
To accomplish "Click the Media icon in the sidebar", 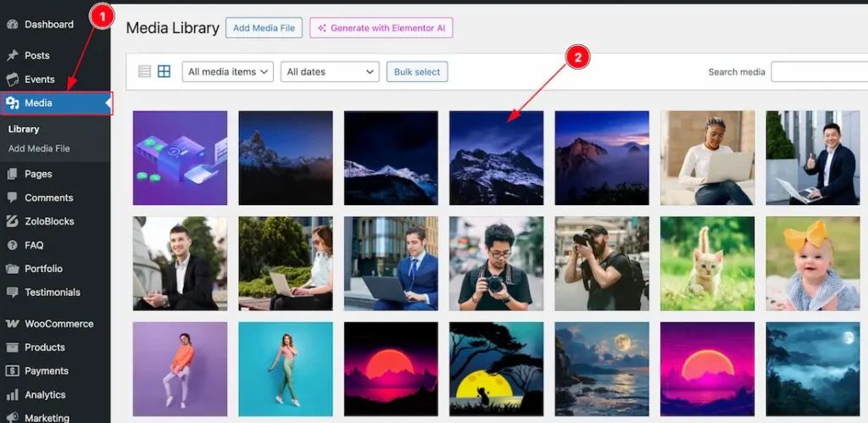I will point(12,103).
